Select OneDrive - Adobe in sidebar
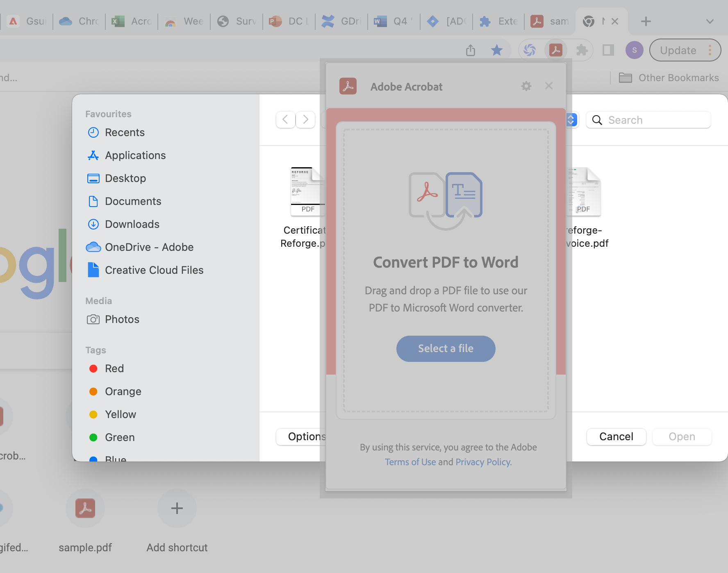This screenshot has height=573, width=728. point(140,247)
